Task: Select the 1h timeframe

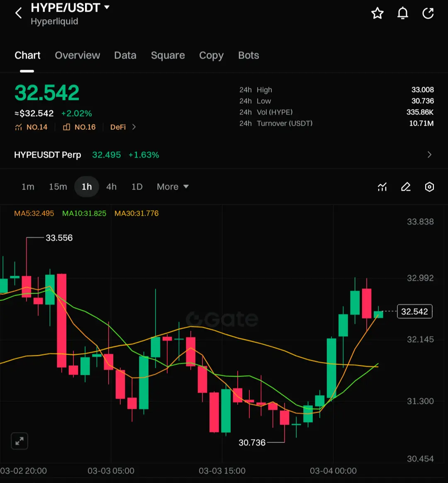Action: [87, 187]
